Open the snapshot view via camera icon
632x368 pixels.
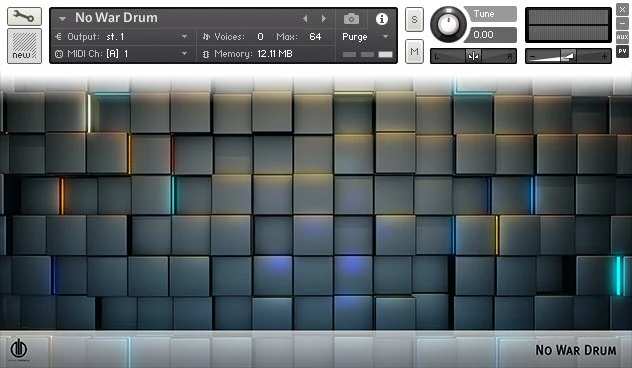click(x=351, y=19)
